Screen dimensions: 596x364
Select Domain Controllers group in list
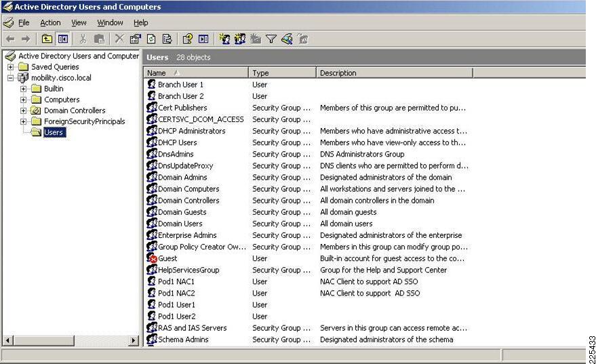(x=188, y=200)
